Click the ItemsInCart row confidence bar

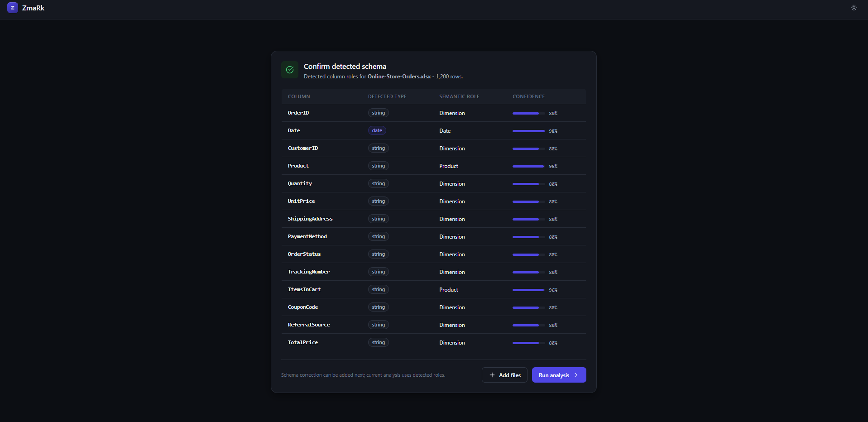pyautogui.click(x=529, y=290)
